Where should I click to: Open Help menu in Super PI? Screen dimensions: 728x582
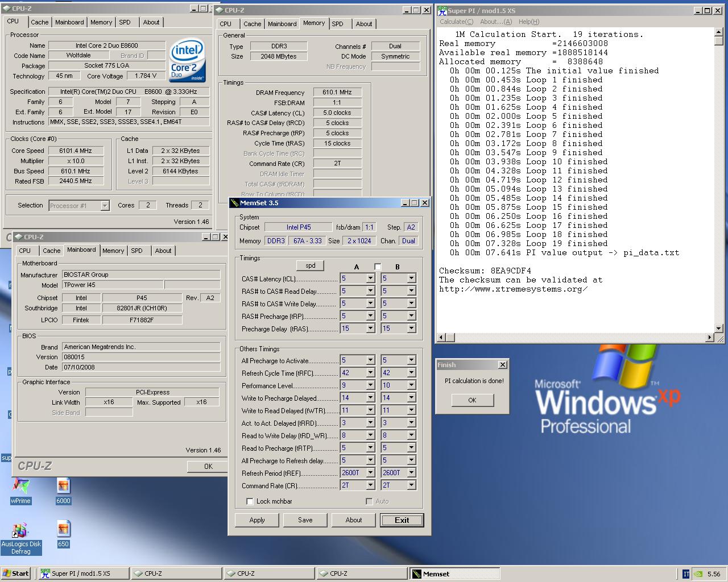point(528,22)
